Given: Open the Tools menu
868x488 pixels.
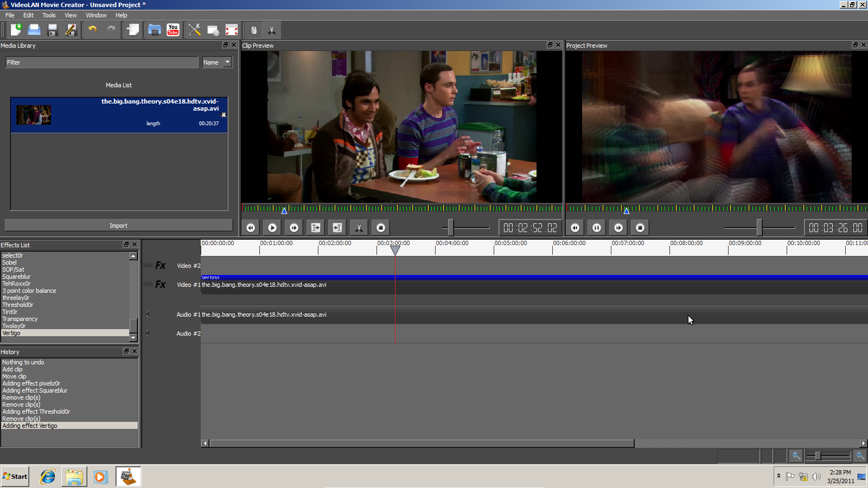Looking at the screenshot, I should point(49,15).
